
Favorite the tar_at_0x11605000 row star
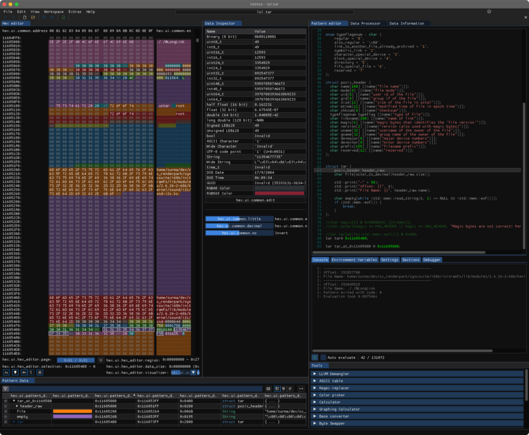click(5, 401)
